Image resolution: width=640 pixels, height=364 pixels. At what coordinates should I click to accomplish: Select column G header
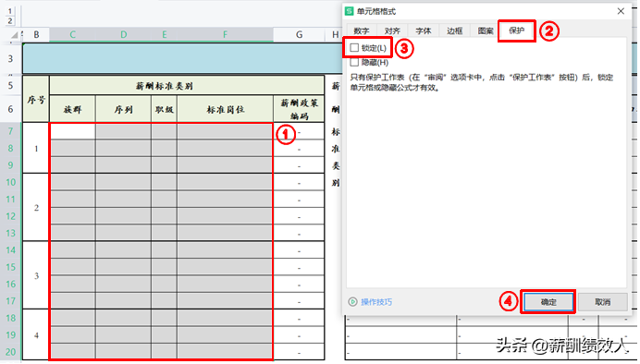click(x=299, y=35)
